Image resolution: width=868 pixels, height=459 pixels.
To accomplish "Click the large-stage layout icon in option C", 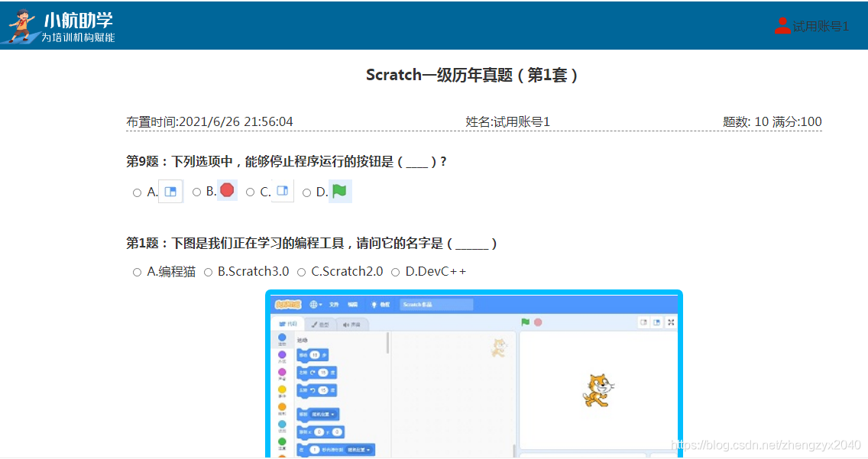I will tap(282, 191).
